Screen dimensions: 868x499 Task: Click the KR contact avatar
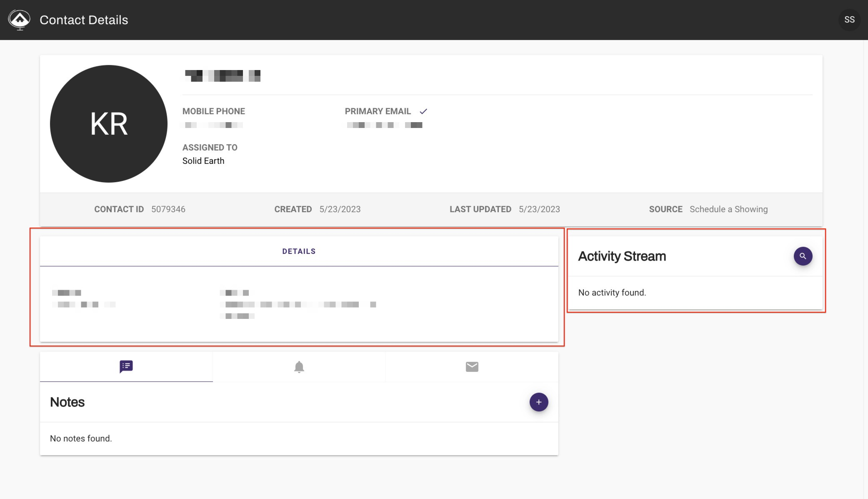109,124
